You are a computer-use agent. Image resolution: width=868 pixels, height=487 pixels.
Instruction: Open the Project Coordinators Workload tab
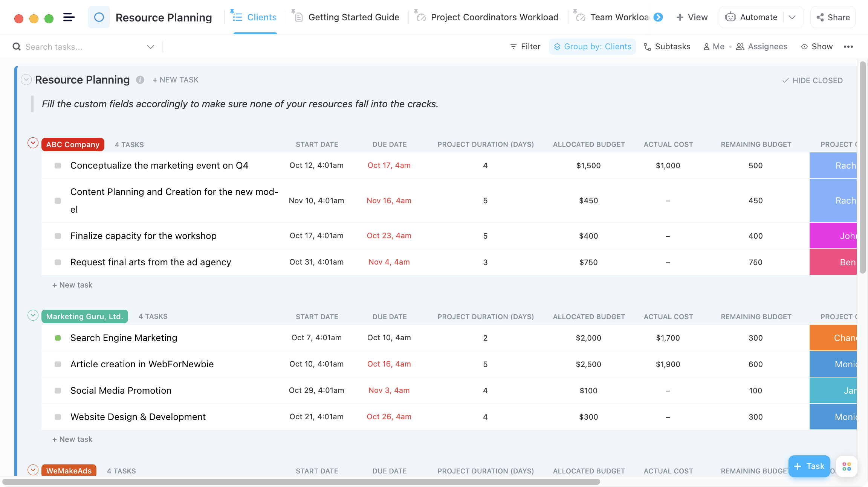point(494,17)
